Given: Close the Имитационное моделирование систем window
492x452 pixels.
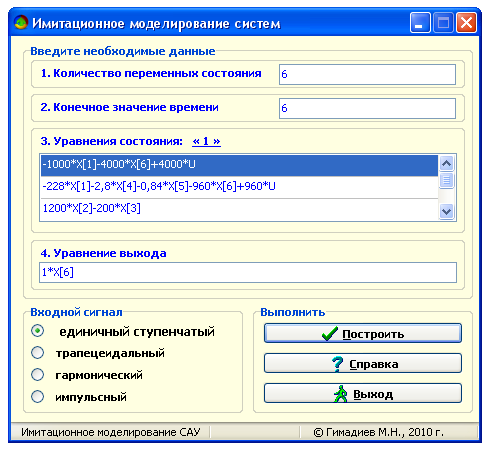Looking at the screenshot, I should pos(466,23).
